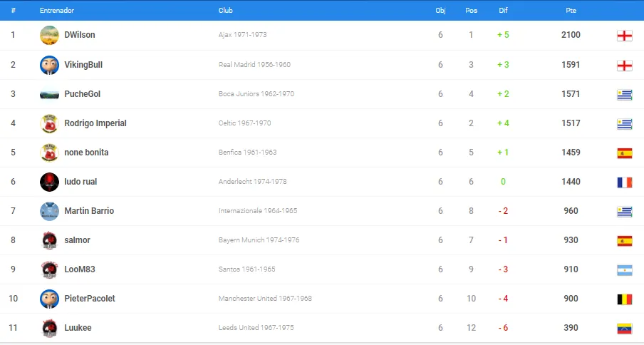Viewport: 644px width, 345px height.
Task: Click ludo rual's red-black avatar
Action: click(49, 182)
